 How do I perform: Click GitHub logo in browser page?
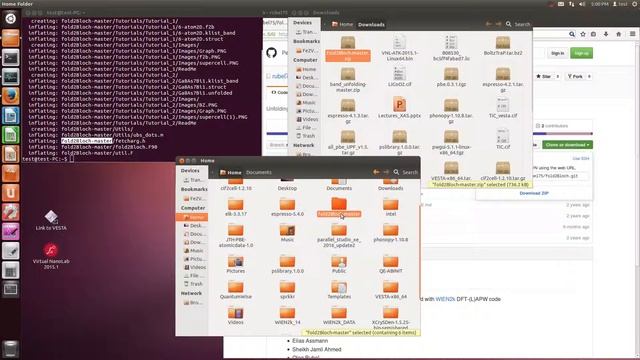[x=271, y=53]
